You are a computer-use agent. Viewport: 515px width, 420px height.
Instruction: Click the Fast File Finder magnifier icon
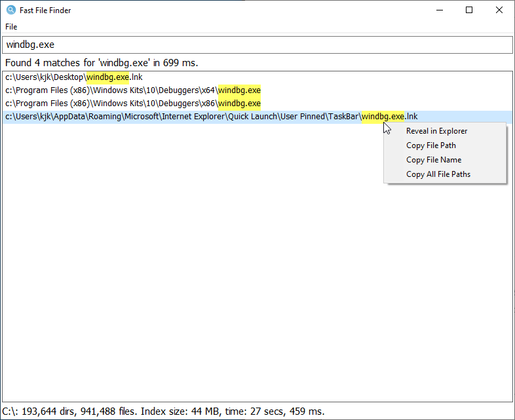[x=10, y=10]
